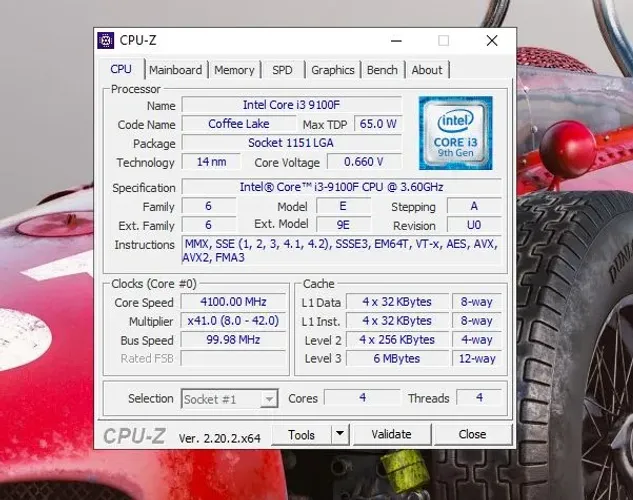Click the Bus Speed value '99.98 MHz'
This screenshot has width=633, height=500.
tap(233, 340)
